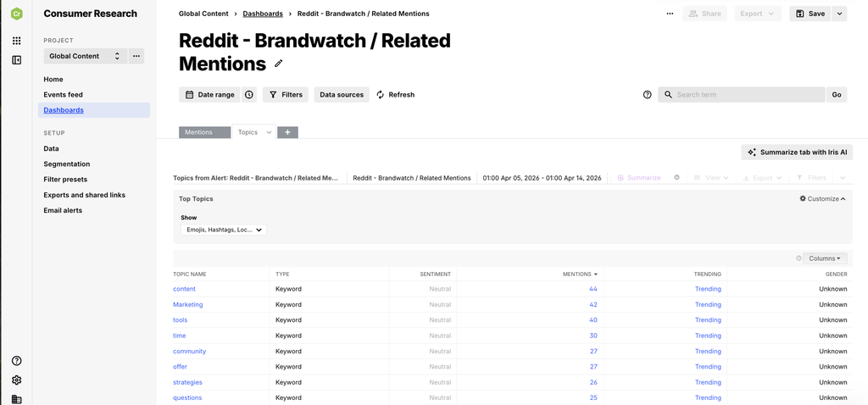Screen dimensions: 868x405
Task: Open the Global Content project selector
Action: coord(86,56)
